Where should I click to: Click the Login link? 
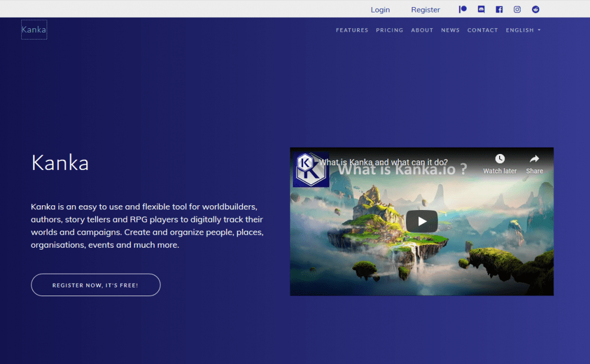(380, 9)
